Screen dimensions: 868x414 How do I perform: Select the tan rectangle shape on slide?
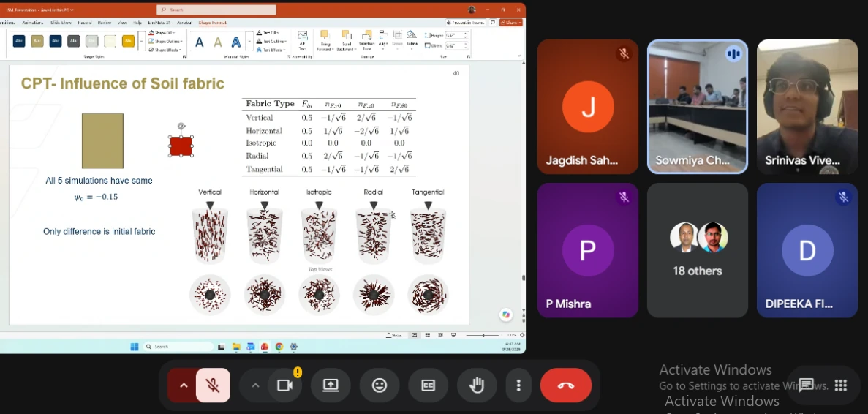tap(103, 140)
